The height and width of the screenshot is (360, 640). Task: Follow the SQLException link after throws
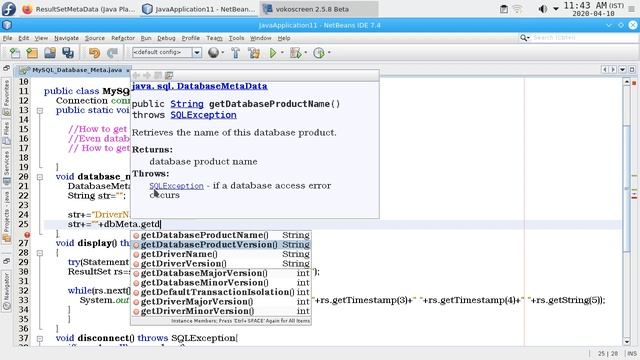coord(203,115)
